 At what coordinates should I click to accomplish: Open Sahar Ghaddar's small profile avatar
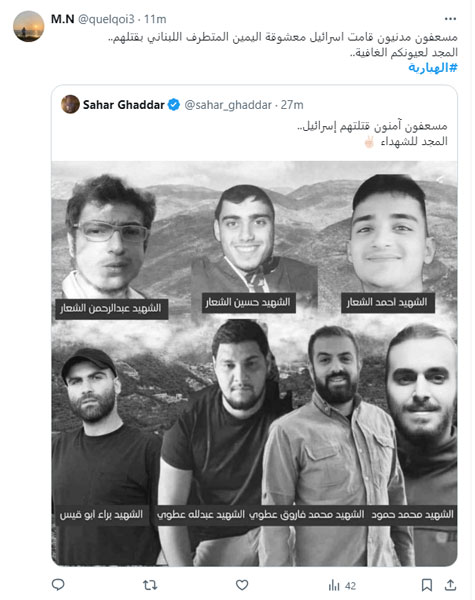click(x=70, y=104)
